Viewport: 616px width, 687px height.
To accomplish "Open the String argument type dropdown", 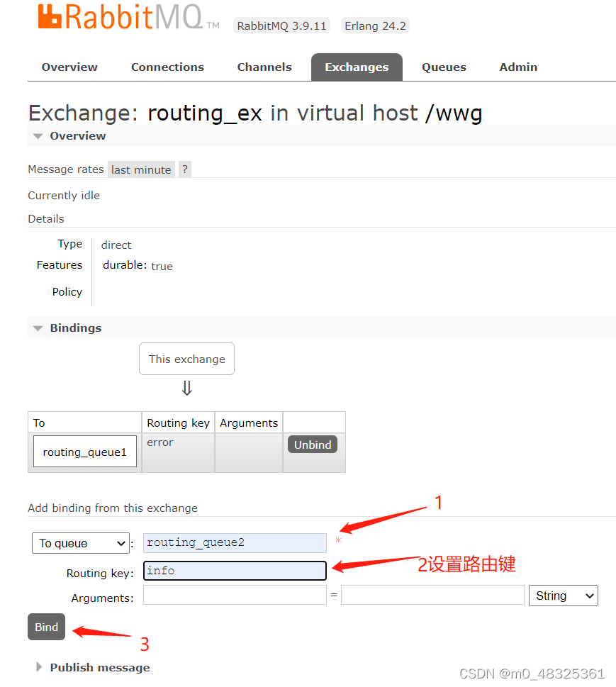I will (x=564, y=596).
